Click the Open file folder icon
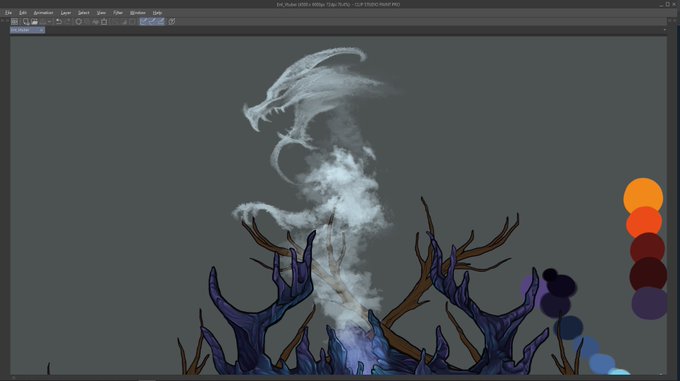Viewport: 680px width, 381px height. [x=34, y=21]
